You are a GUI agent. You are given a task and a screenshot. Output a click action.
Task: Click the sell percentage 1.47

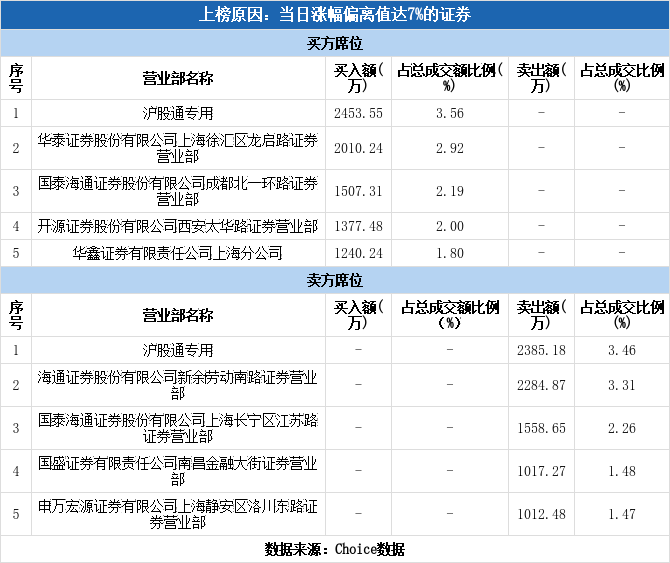pyautogui.click(x=622, y=514)
